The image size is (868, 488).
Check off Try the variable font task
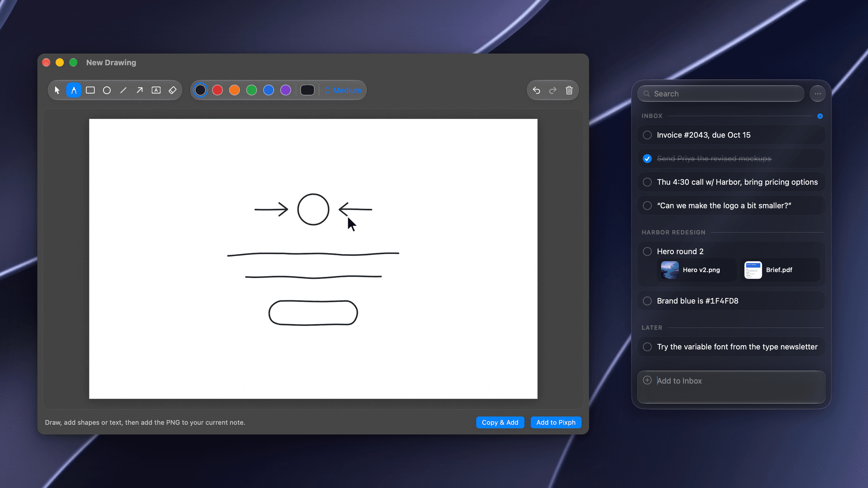(647, 347)
